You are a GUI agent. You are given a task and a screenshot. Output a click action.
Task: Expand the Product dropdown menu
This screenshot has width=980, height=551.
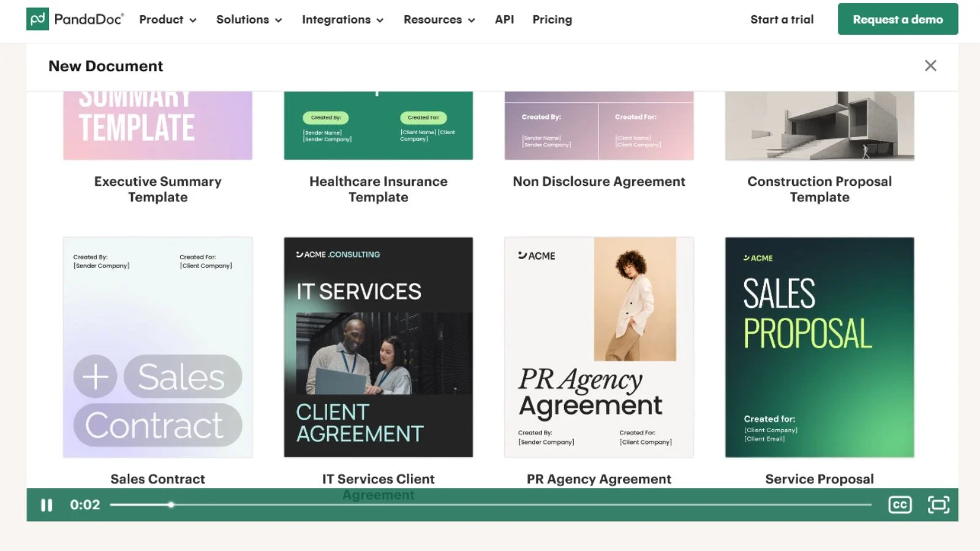168,20
